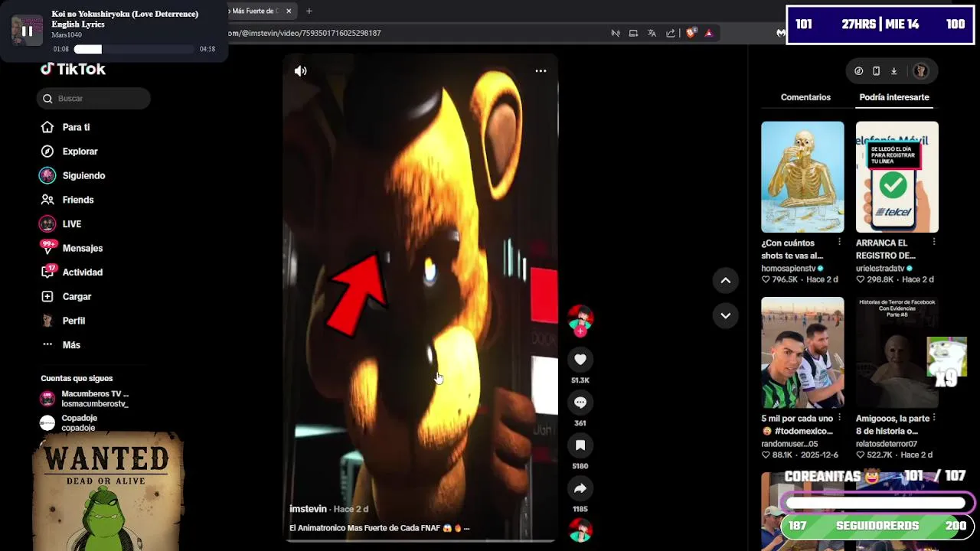Click the muted-signal icon in the address bar
This screenshot has height=551, width=980.
[615, 33]
